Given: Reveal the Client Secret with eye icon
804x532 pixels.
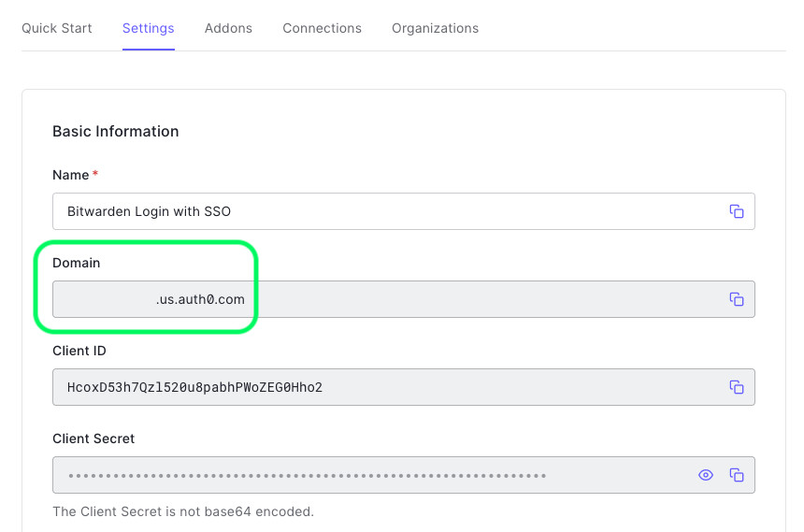Looking at the screenshot, I should pyautogui.click(x=706, y=475).
